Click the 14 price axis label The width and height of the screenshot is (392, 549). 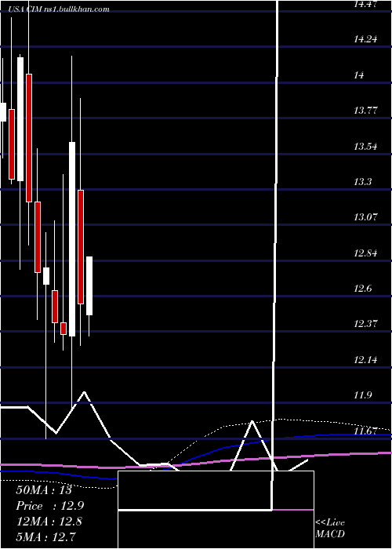click(359, 75)
